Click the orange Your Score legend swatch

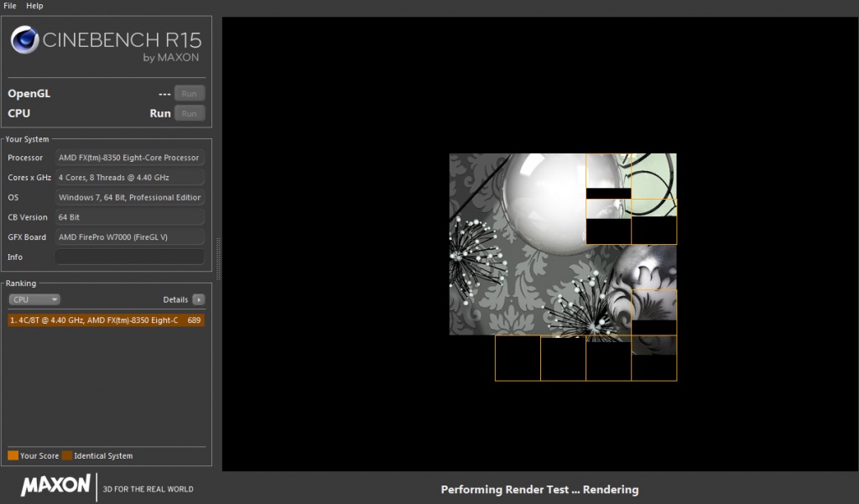pos(13,455)
